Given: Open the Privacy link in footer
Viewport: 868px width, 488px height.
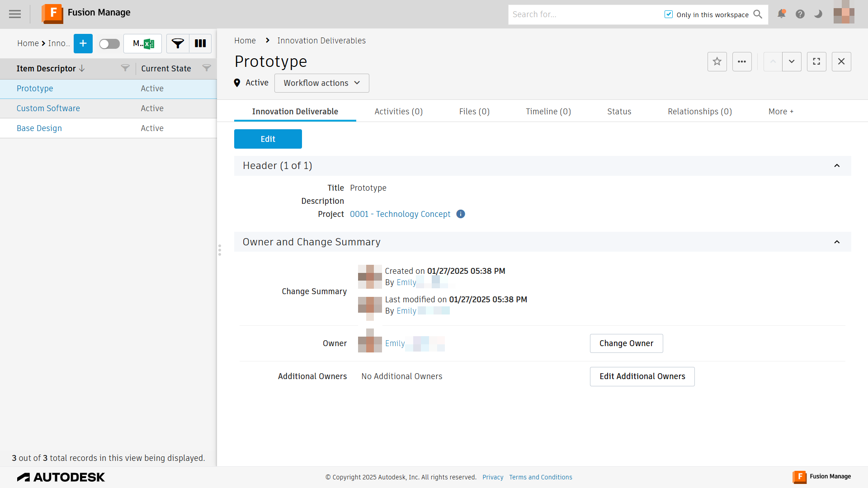Looking at the screenshot, I should (493, 477).
